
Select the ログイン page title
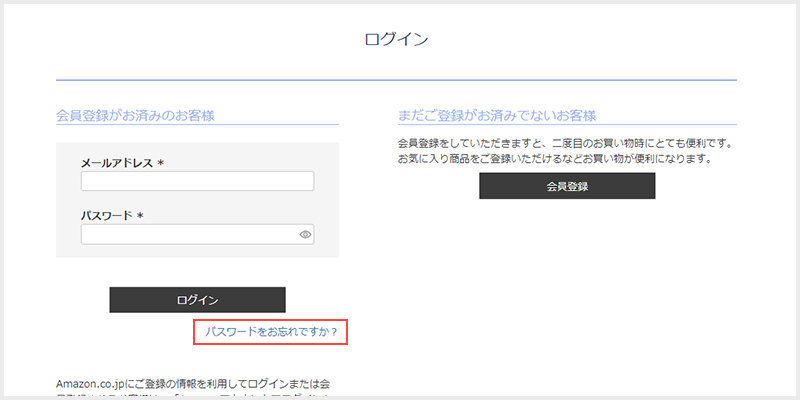pos(397,40)
